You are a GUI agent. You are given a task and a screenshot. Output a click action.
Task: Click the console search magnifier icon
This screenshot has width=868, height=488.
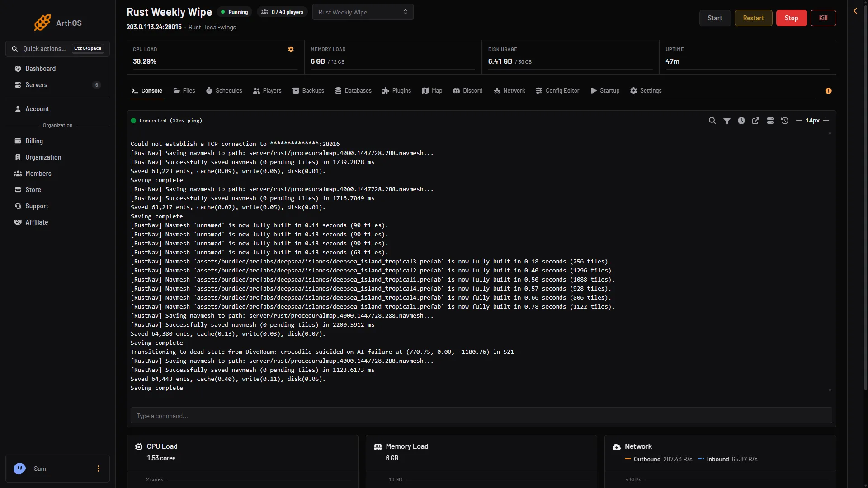pos(712,121)
